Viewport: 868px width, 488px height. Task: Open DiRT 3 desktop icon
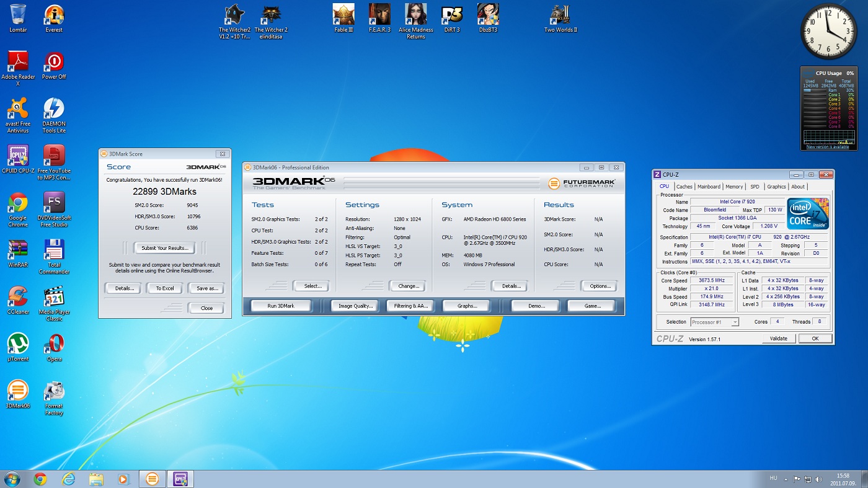[x=452, y=19]
